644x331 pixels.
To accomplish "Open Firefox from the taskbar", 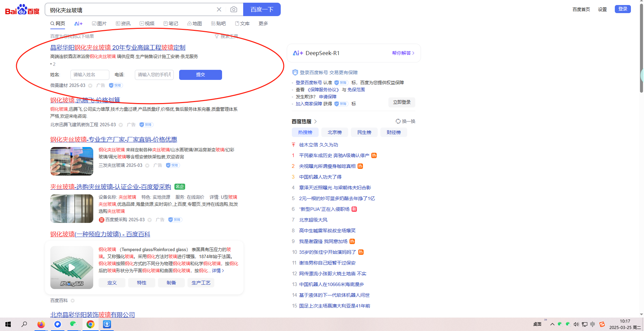I will click(41, 324).
